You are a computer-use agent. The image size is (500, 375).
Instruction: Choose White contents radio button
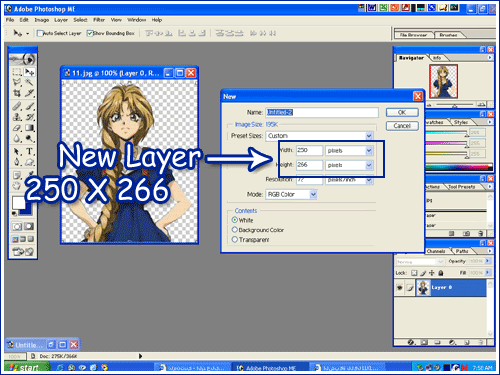[x=235, y=220]
